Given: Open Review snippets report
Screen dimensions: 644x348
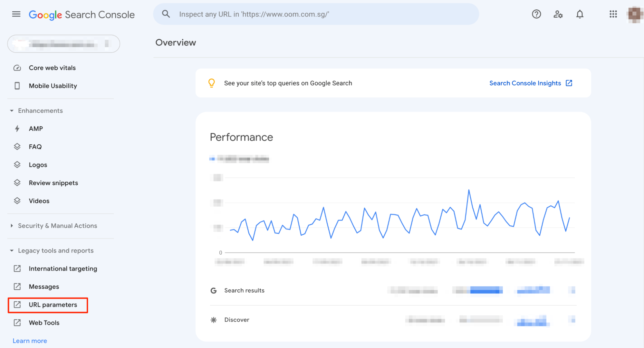Looking at the screenshot, I should point(53,183).
